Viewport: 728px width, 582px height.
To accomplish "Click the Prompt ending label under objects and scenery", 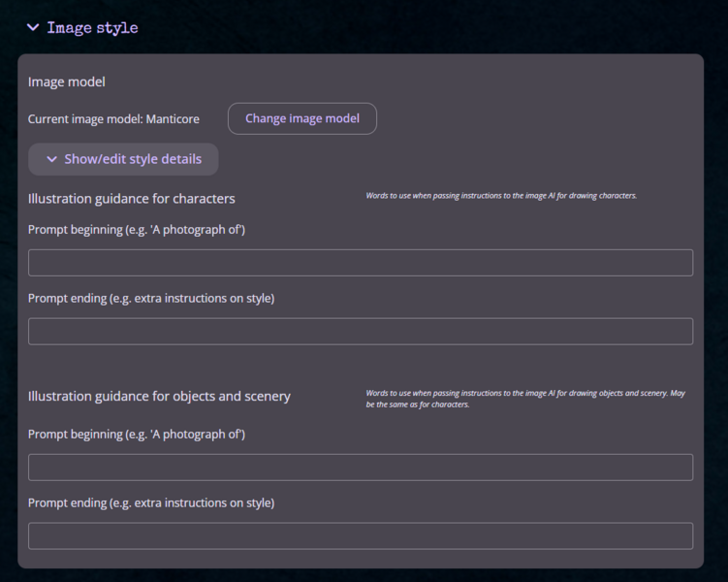I will pos(151,503).
